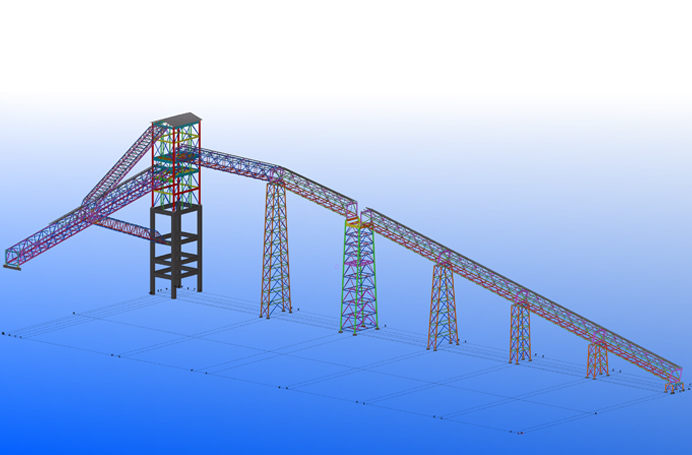Click the grid line endpoint at far left
Screen dimensions: 692x455
coord(4,332)
